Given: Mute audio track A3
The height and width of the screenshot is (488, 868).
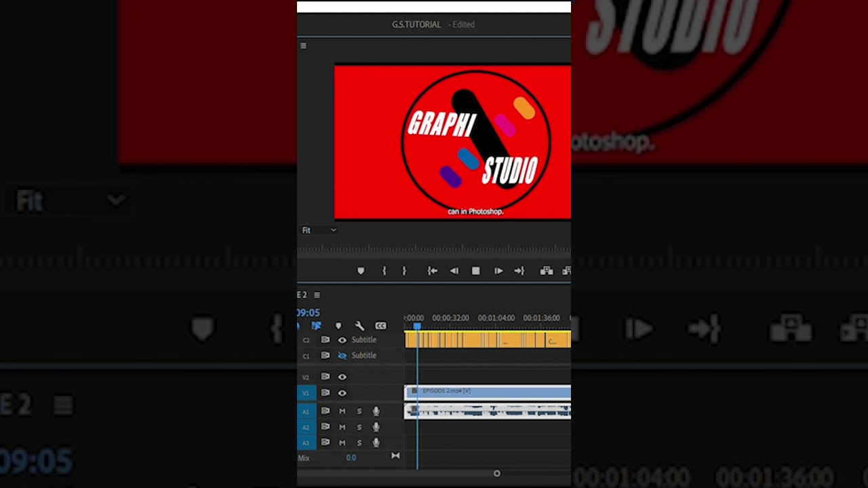Looking at the screenshot, I should tap(342, 443).
